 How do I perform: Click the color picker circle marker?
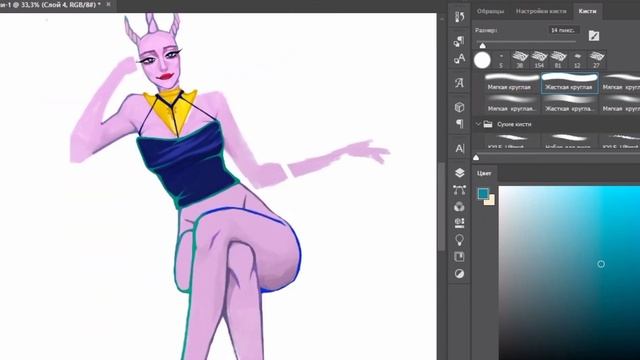click(x=601, y=264)
